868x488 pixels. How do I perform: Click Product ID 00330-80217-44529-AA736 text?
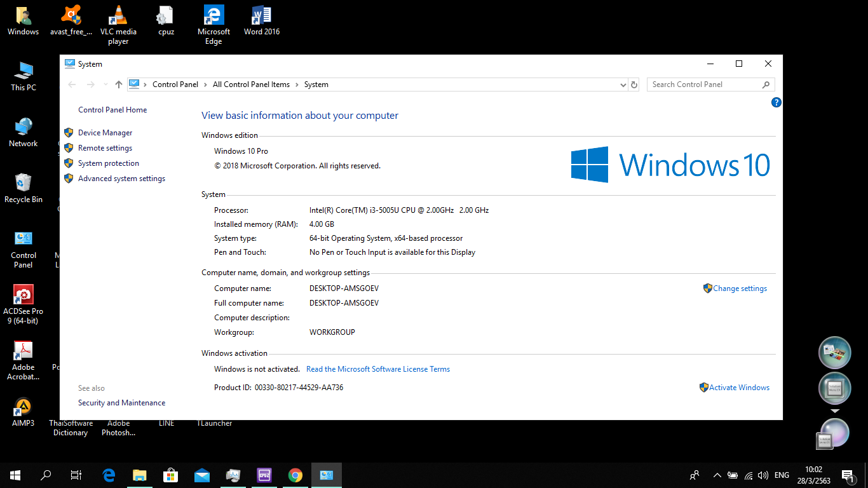278,388
